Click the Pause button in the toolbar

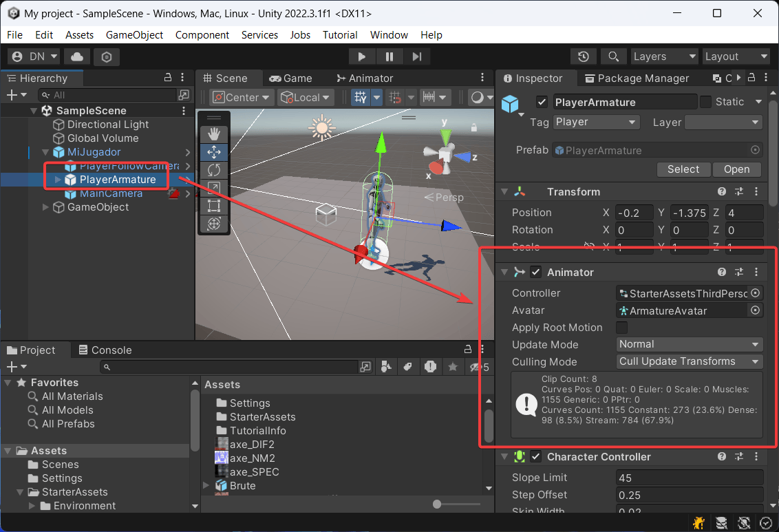[389, 56]
